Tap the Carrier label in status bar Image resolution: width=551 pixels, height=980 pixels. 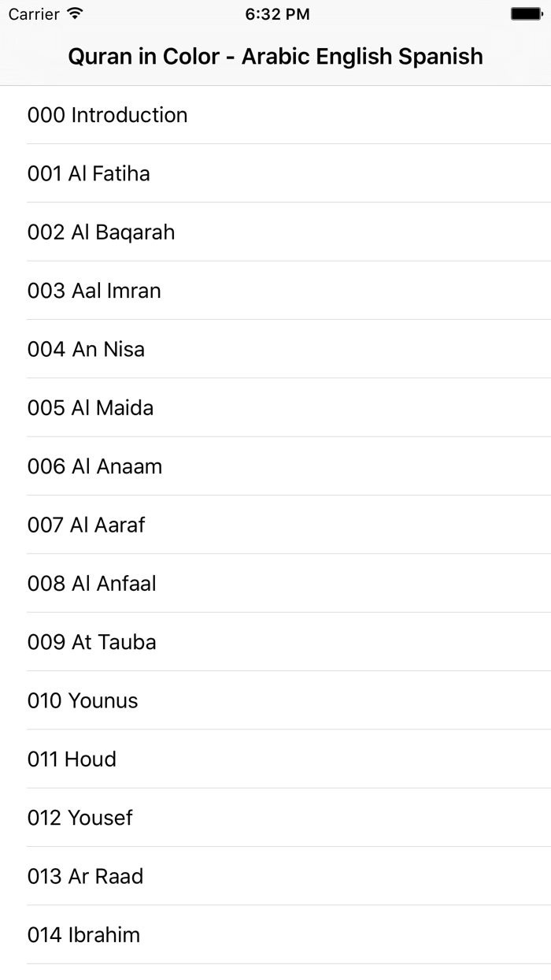[x=34, y=13]
